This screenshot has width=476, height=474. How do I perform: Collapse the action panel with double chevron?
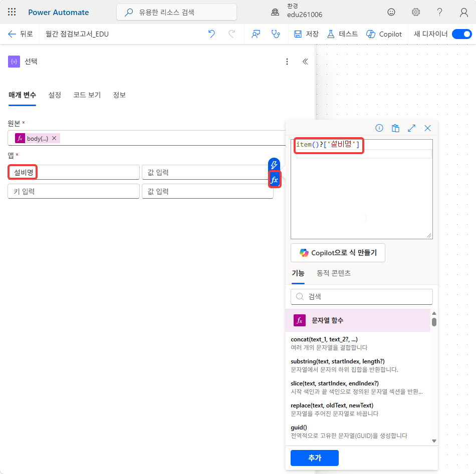tap(305, 62)
